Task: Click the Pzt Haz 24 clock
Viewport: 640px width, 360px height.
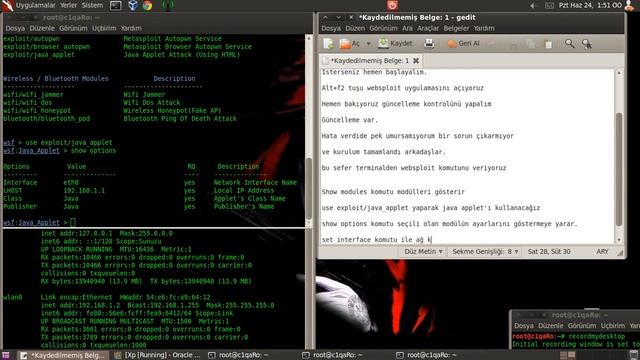Action: pos(590,5)
